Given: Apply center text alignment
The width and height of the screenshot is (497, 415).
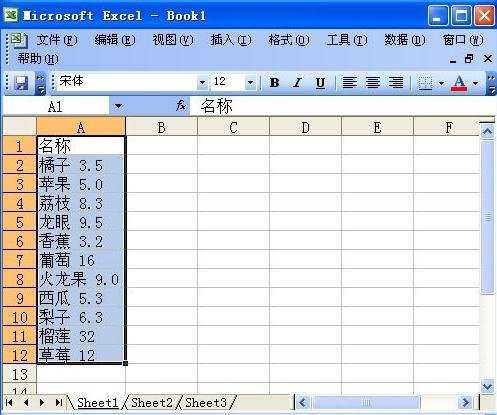Looking at the screenshot, I should pos(373,82).
